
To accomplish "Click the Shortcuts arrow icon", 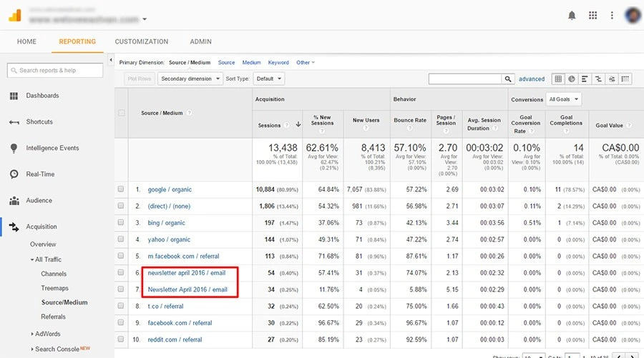I will coord(14,122).
